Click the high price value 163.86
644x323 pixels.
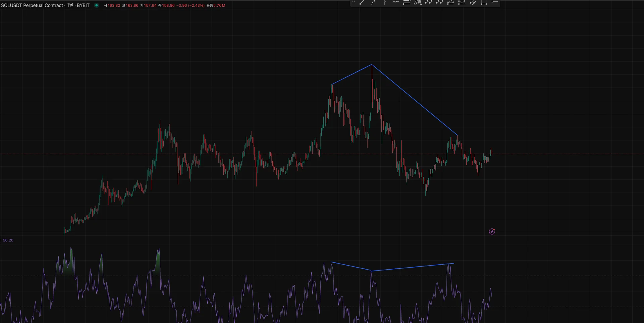point(132,5)
